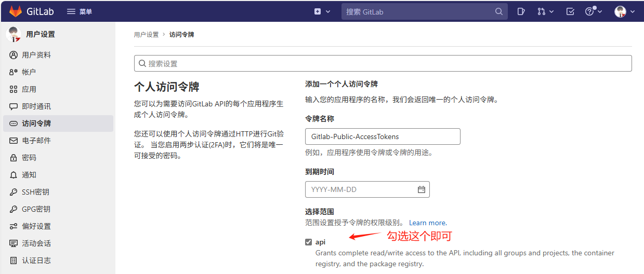This screenshot has height=274, width=644.
Task: Click the 通知 bell icon
Action: tap(14, 175)
